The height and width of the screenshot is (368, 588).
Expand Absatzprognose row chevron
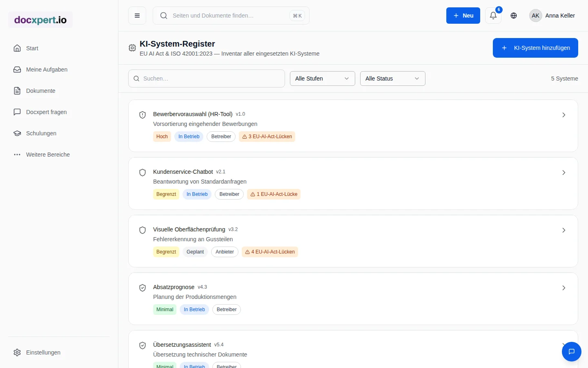(x=563, y=288)
